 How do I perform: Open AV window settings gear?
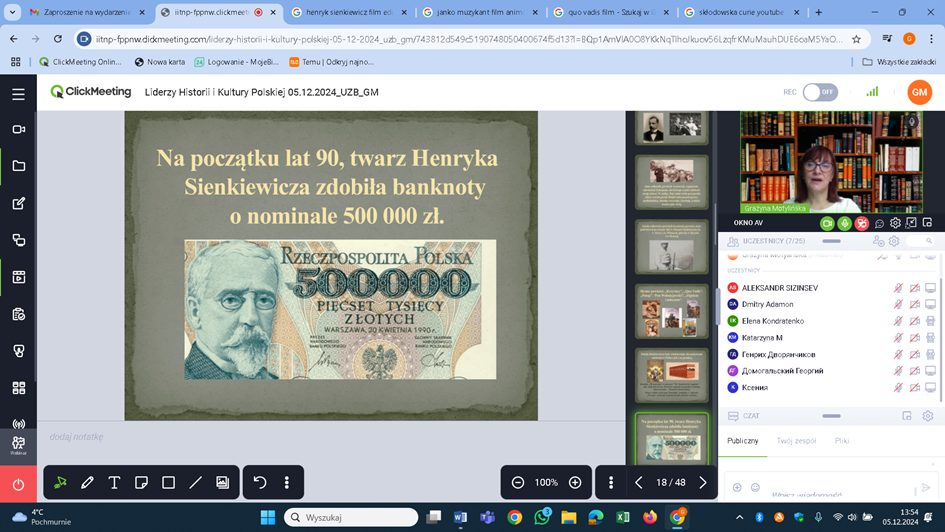click(x=895, y=224)
